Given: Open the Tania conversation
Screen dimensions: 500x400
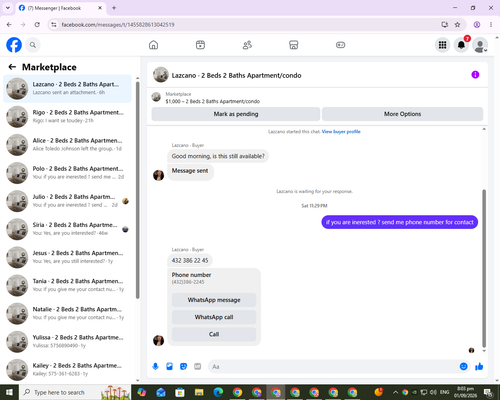Looking at the screenshot, I should (67, 285).
